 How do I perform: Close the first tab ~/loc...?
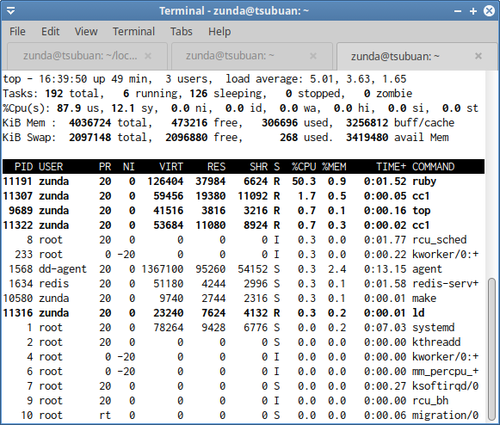148,56
